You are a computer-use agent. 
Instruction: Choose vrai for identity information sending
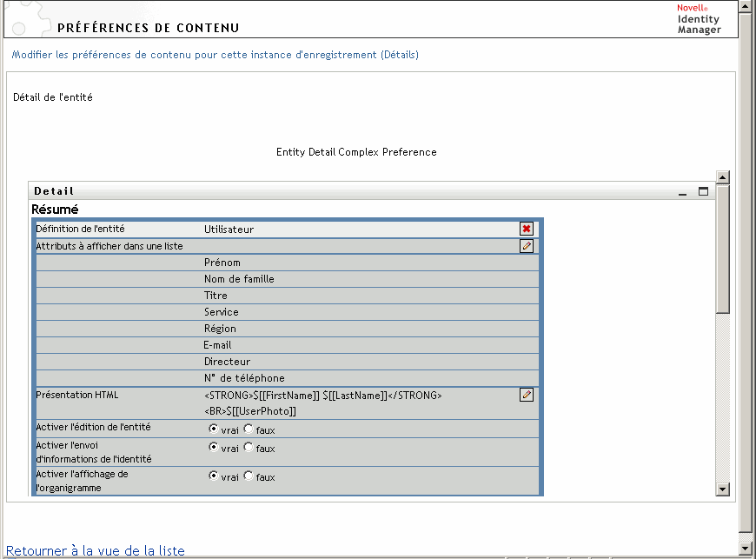click(214, 448)
